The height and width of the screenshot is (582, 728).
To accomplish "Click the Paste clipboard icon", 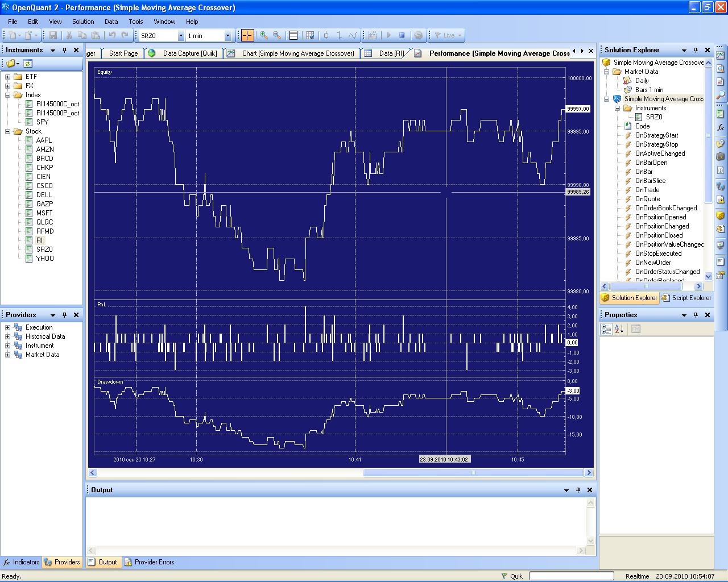I will [96, 35].
